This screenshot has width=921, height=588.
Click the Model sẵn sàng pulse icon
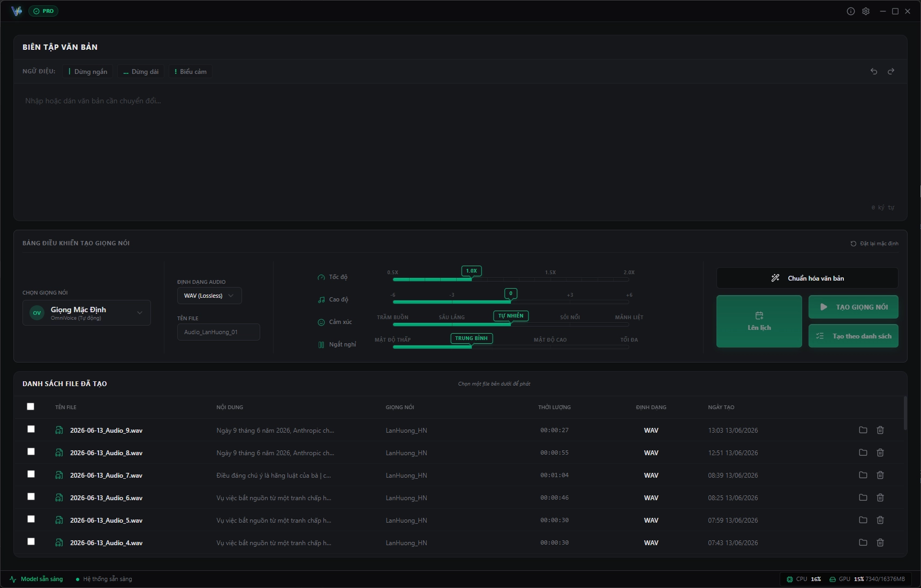pyautogui.click(x=13, y=579)
